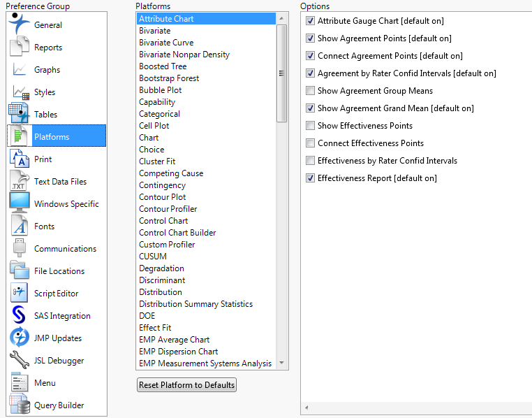Image resolution: width=532 pixels, height=418 pixels.
Task: Select Boosted Tree platform
Action: 206,66
